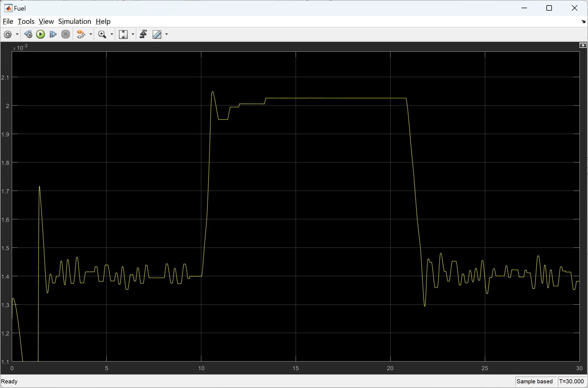Scale axes limits icon

123,34
